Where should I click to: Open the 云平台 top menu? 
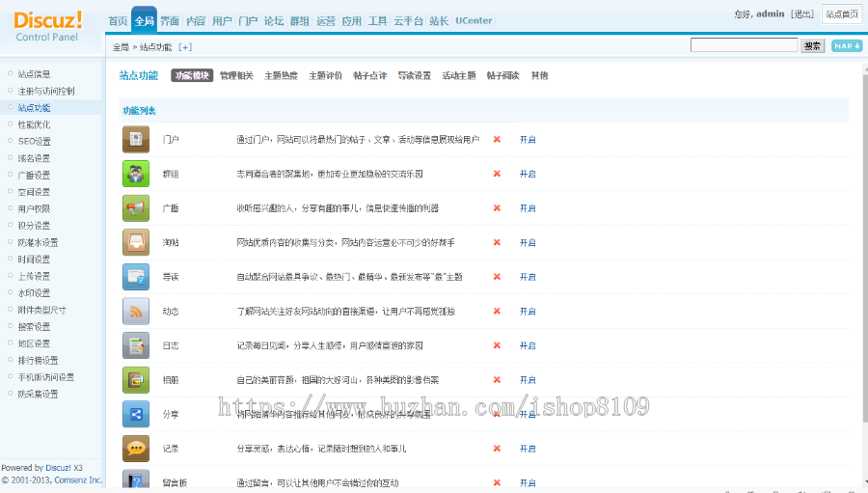[x=408, y=21]
